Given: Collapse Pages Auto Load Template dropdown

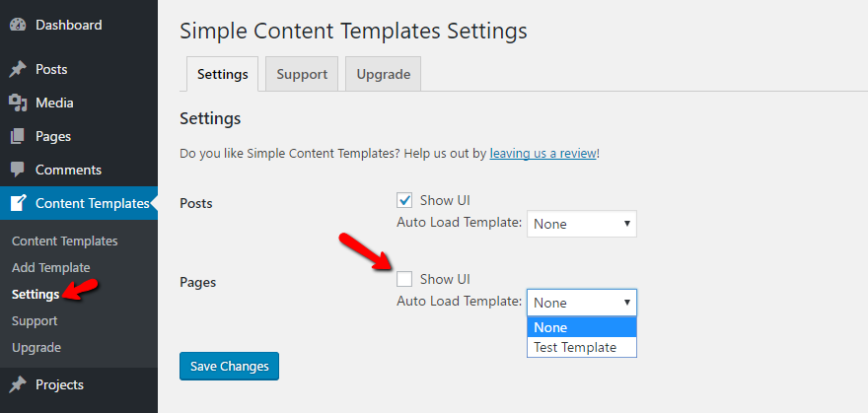Looking at the screenshot, I should 582,303.
